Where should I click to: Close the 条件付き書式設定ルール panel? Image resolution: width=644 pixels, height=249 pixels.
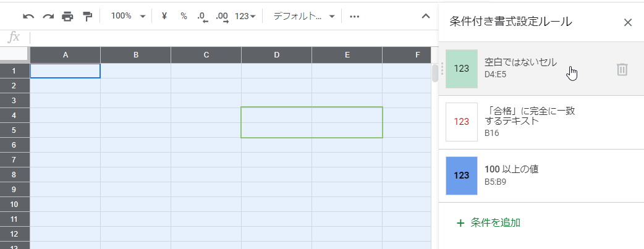pyautogui.click(x=627, y=23)
